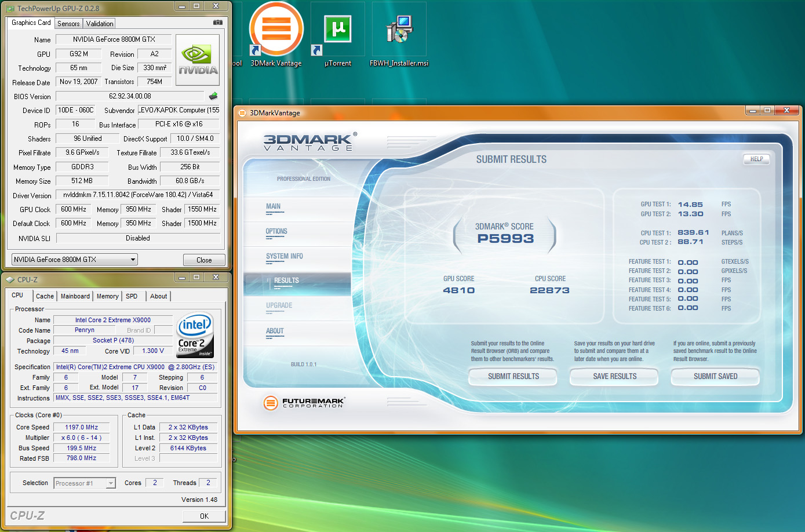Click the Intel Core 2 Extreme logo
805x532 pixels.
[195, 335]
